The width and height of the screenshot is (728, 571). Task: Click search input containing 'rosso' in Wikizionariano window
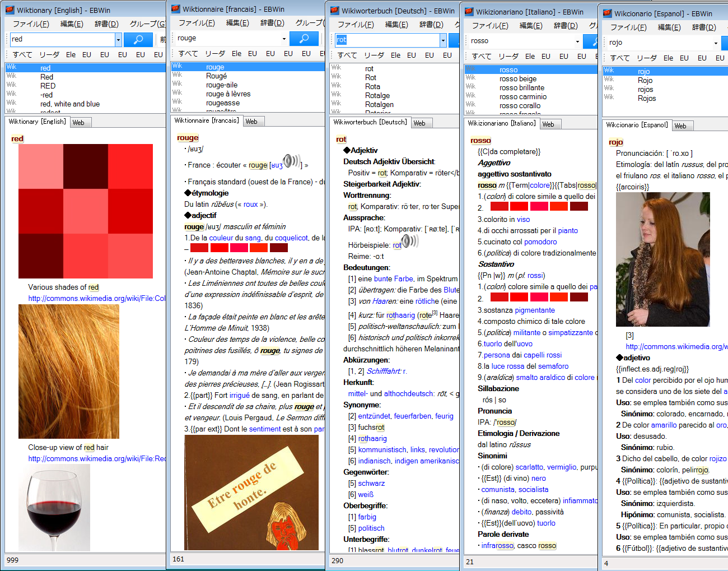click(521, 41)
